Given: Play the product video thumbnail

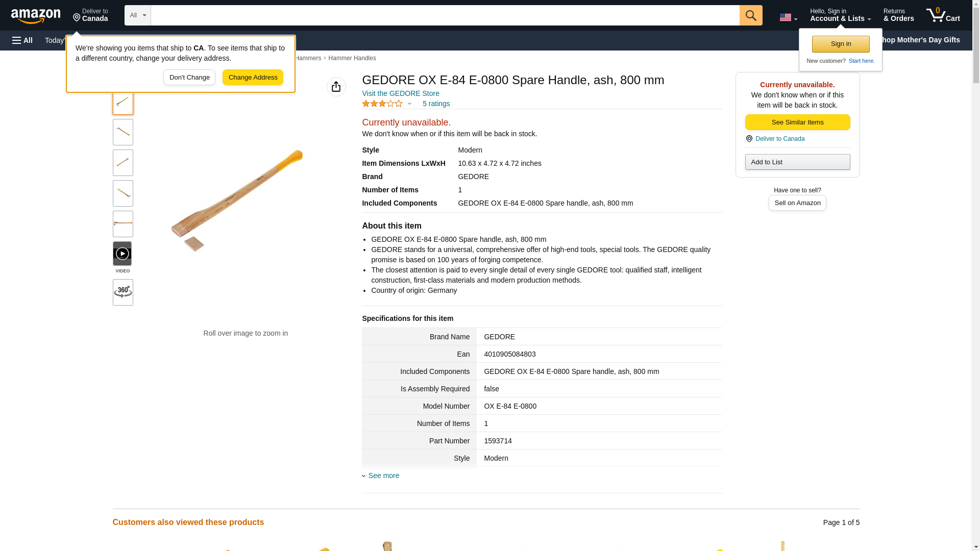Looking at the screenshot, I should click(x=122, y=254).
